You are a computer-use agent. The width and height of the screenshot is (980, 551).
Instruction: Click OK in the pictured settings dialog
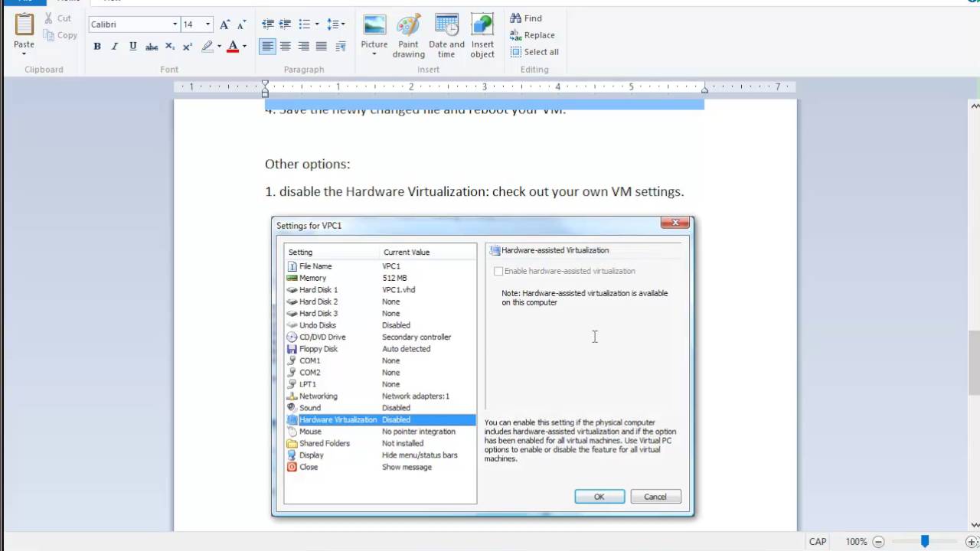pyautogui.click(x=599, y=497)
